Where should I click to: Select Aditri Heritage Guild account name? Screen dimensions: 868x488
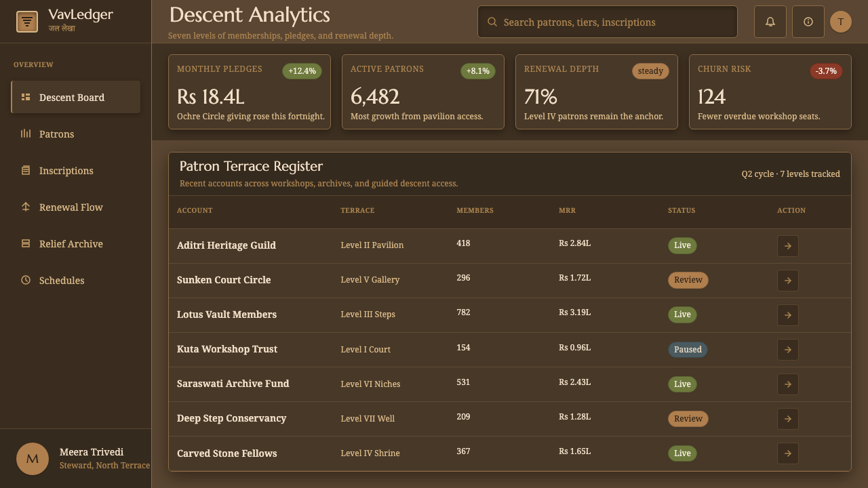[226, 245]
